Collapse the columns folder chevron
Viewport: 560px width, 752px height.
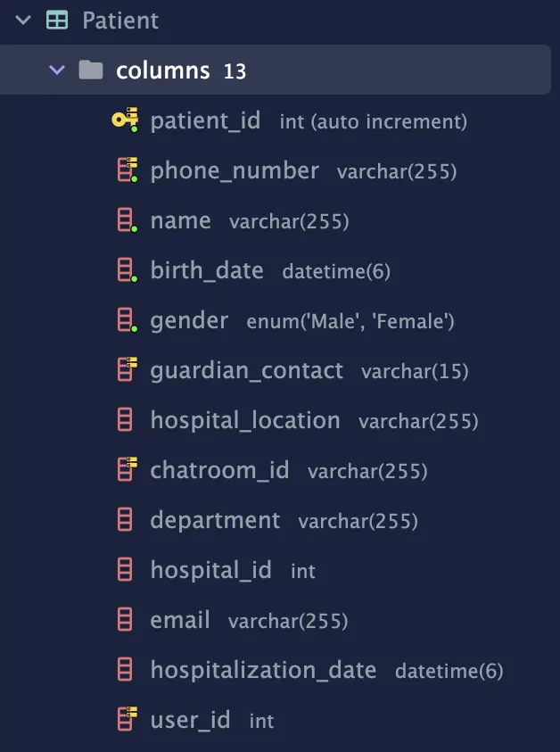tap(57, 70)
